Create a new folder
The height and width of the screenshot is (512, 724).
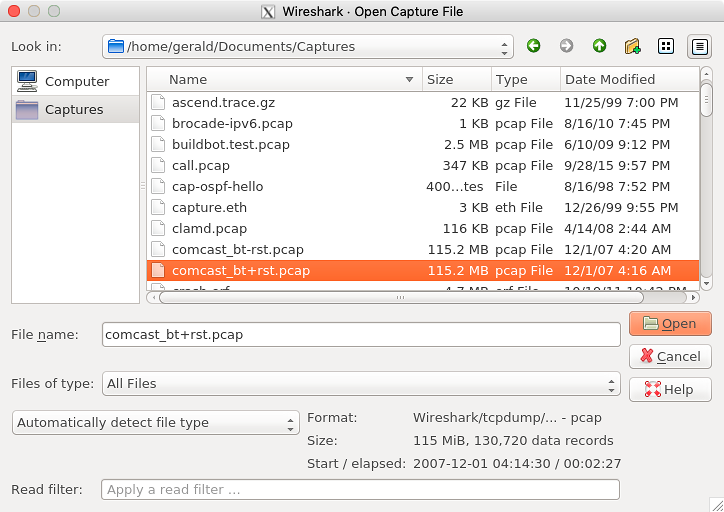(632, 46)
